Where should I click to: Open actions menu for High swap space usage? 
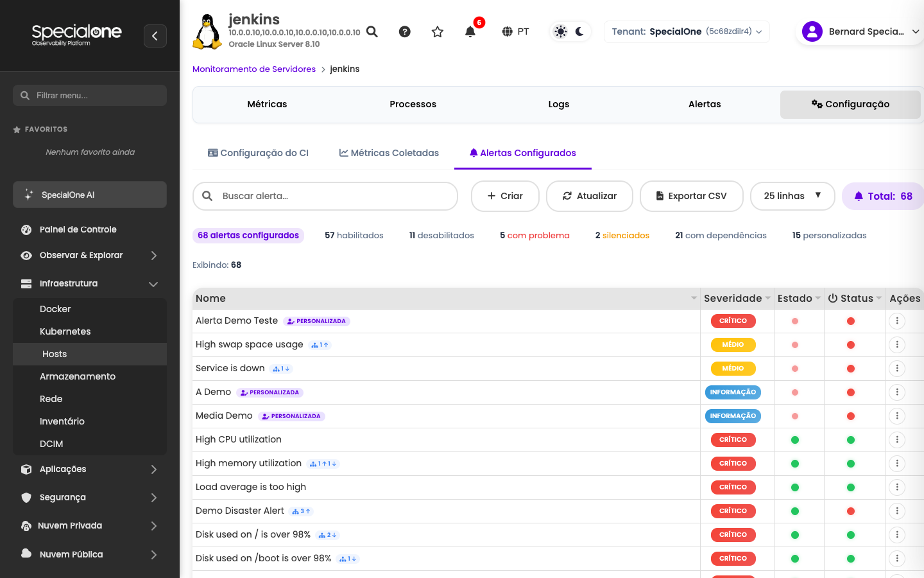point(897,345)
